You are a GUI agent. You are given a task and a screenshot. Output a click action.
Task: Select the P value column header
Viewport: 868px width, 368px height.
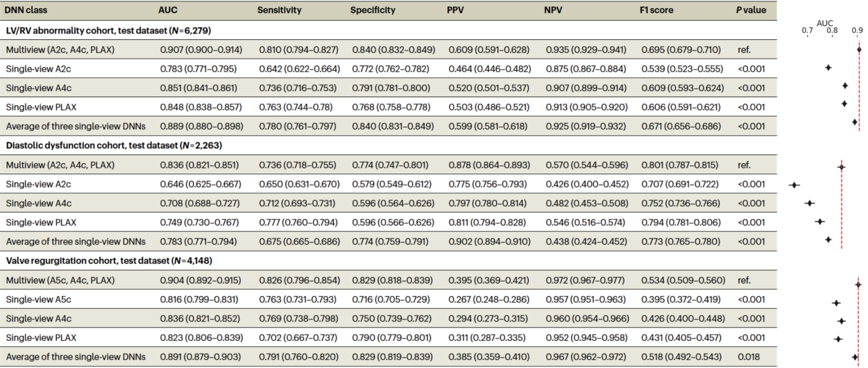coord(751,10)
